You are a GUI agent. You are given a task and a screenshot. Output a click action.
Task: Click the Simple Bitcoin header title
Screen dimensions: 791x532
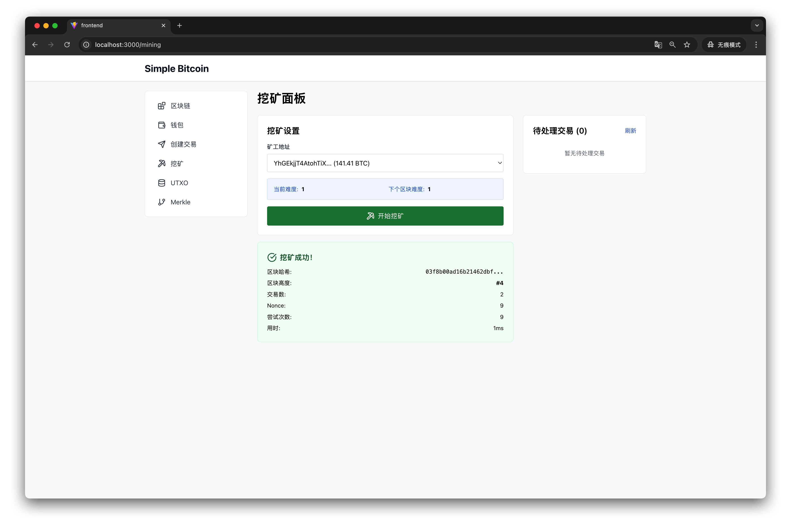click(x=176, y=69)
